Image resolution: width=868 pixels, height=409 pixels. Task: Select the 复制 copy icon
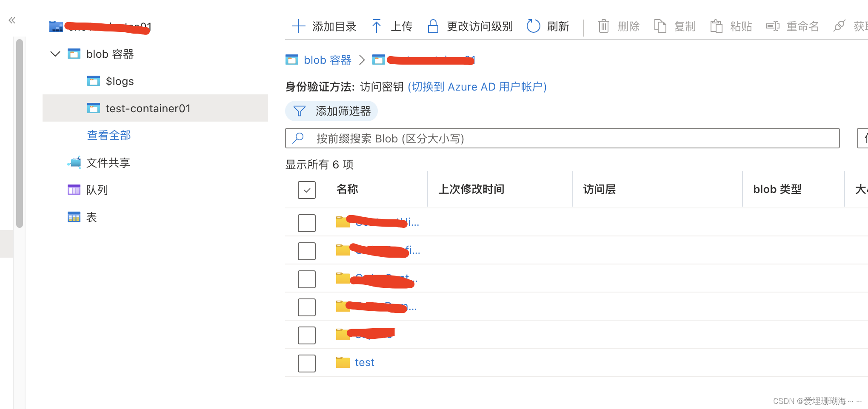pos(660,26)
